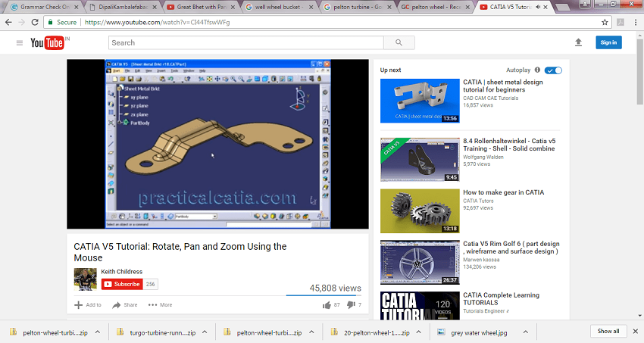Image resolution: width=644 pixels, height=343 pixels.
Task: Switch to pelton turbine Google tab
Action: pos(357,7)
